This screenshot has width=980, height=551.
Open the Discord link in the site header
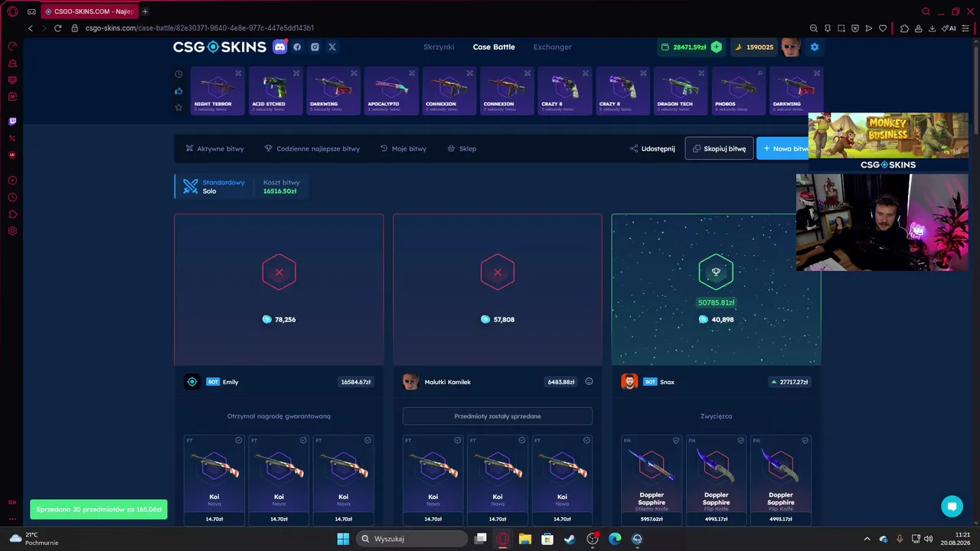point(279,47)
